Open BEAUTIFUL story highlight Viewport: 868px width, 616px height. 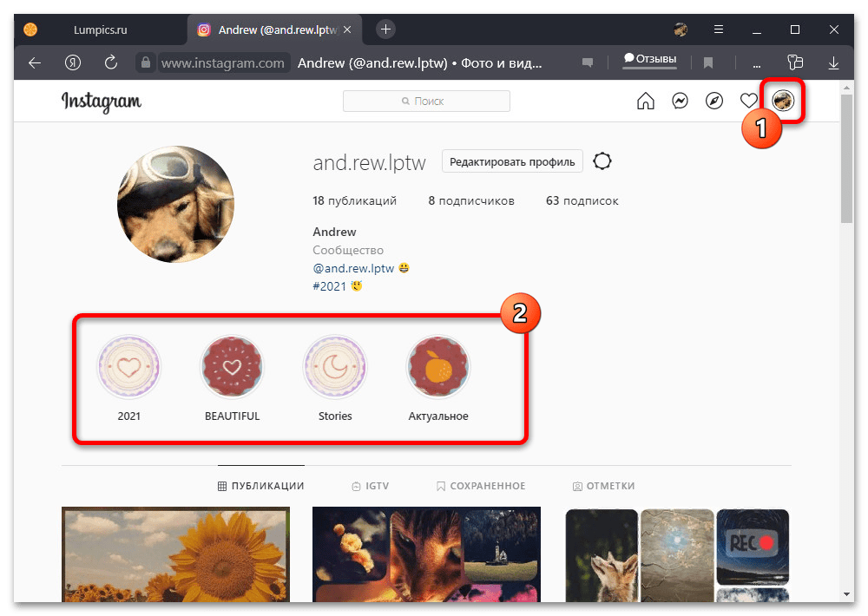tap(232, 368)
